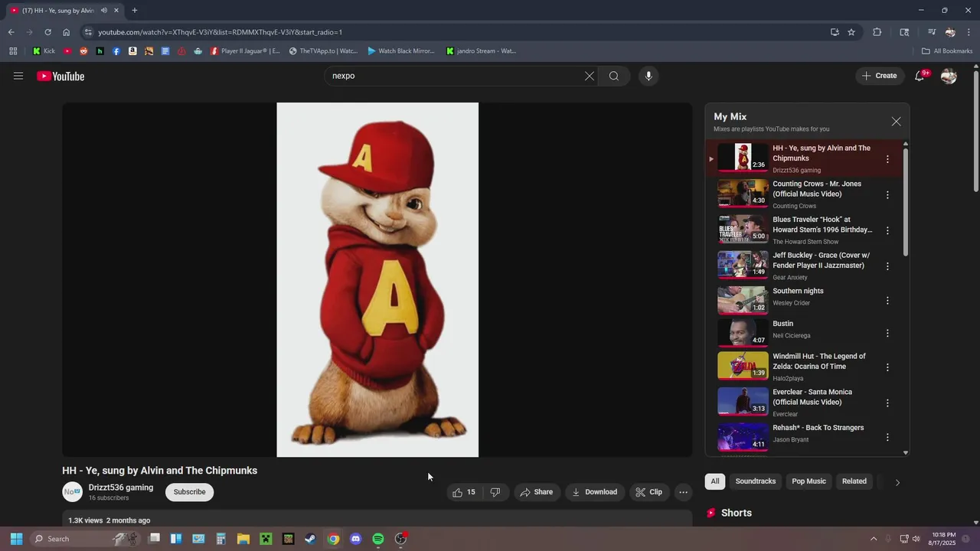Subscribe to Drizzt536 gaming

click(189, 492)
